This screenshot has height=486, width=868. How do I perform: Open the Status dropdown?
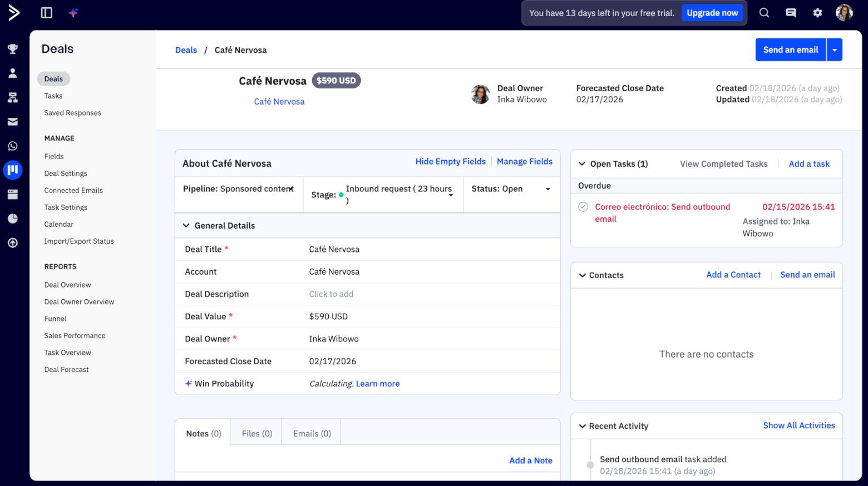click(548, 189)
